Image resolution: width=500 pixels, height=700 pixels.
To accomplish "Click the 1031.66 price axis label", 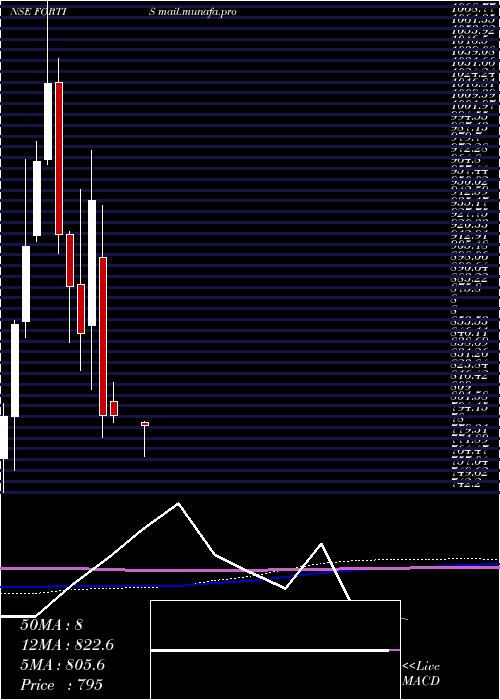I will click(x=473, y=62).
